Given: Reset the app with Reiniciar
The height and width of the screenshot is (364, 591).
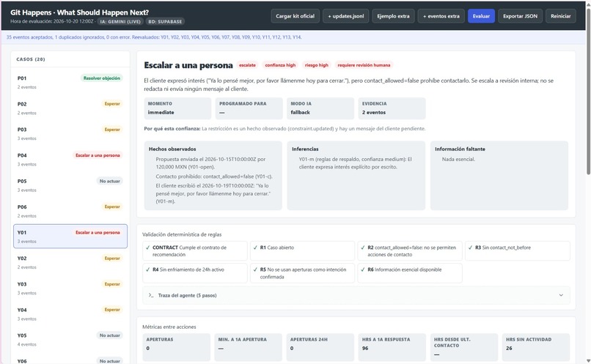Looking at the screenshot, I should [x=560, y=16].
